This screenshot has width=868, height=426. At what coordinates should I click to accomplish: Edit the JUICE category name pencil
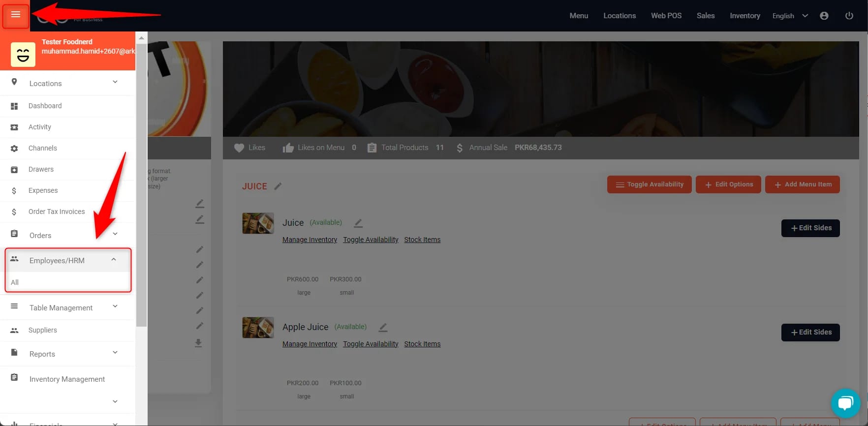click(278, 186)
